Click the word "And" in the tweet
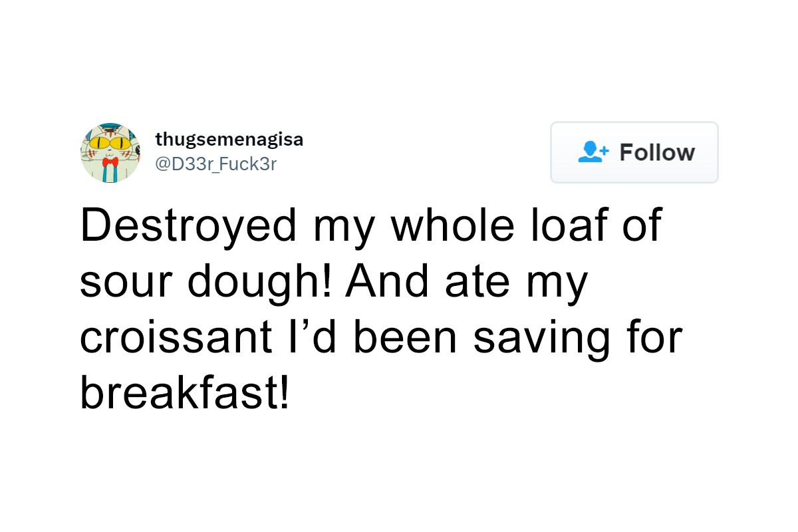 [x=386, y=281]
